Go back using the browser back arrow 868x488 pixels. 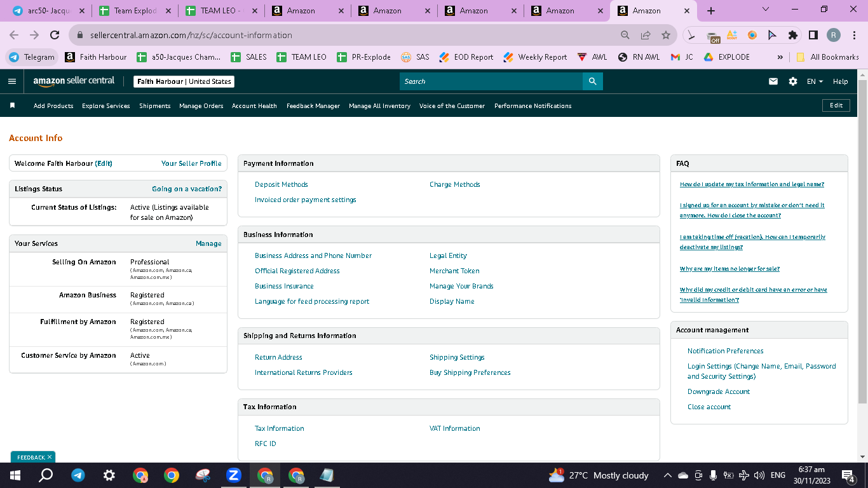click(14, 36)
